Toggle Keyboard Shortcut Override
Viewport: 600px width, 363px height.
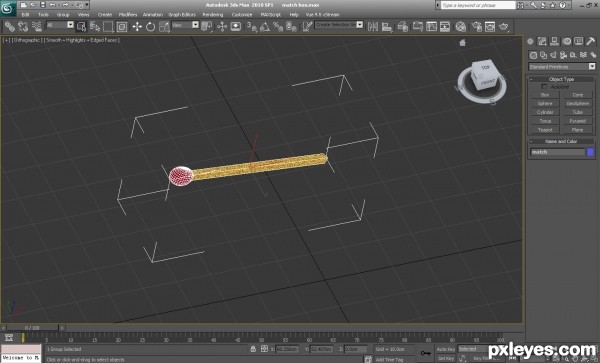point(236,26)
